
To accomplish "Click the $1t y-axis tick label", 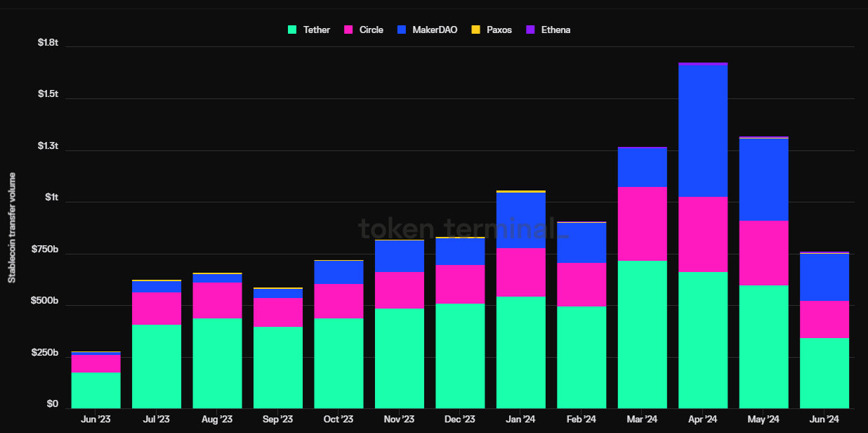I will (51, 198).
